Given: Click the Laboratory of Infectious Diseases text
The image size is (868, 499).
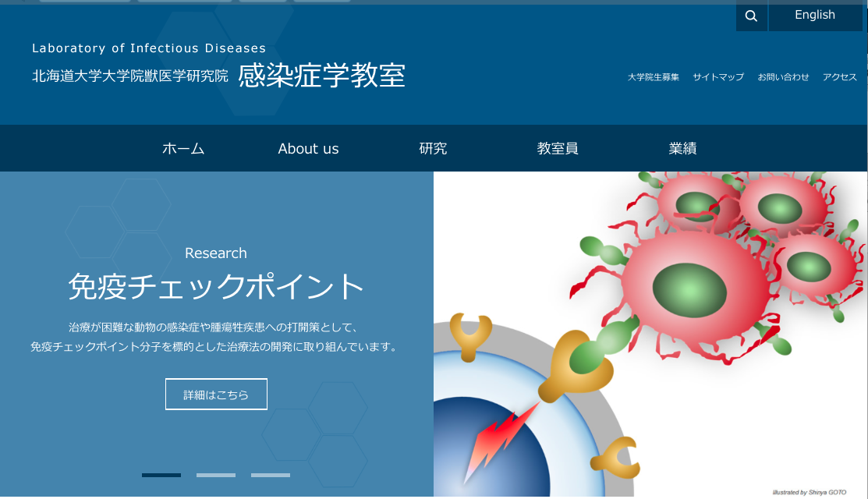Looking at the screenshot, I should (149, 48).
